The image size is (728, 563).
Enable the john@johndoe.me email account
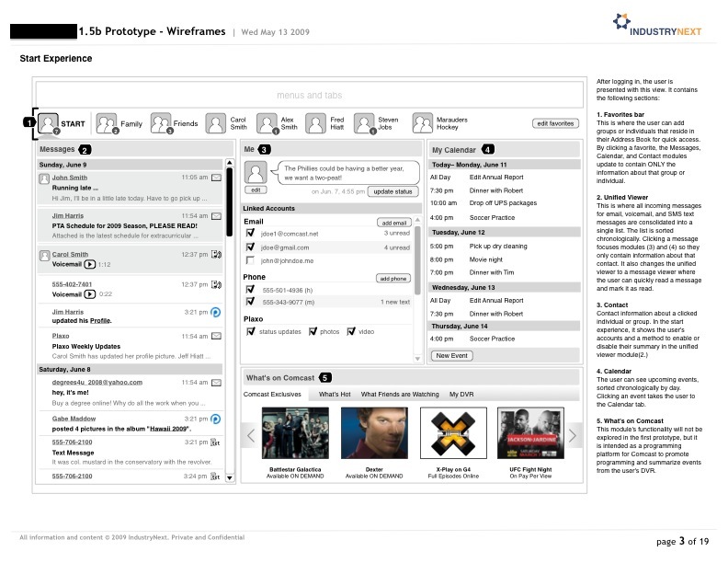pyautogui.click(x=250, y=260)
